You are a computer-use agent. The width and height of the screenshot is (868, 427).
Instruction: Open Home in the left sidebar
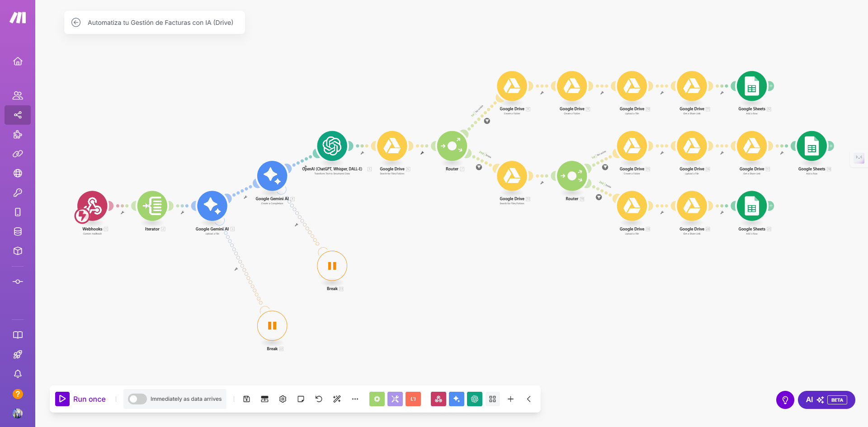click(x=18, y=61)
